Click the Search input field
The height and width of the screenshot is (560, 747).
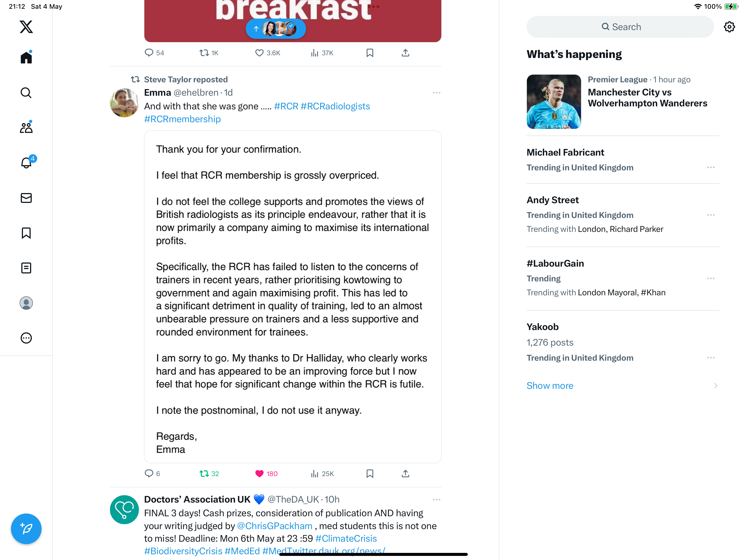pos(620,27)
